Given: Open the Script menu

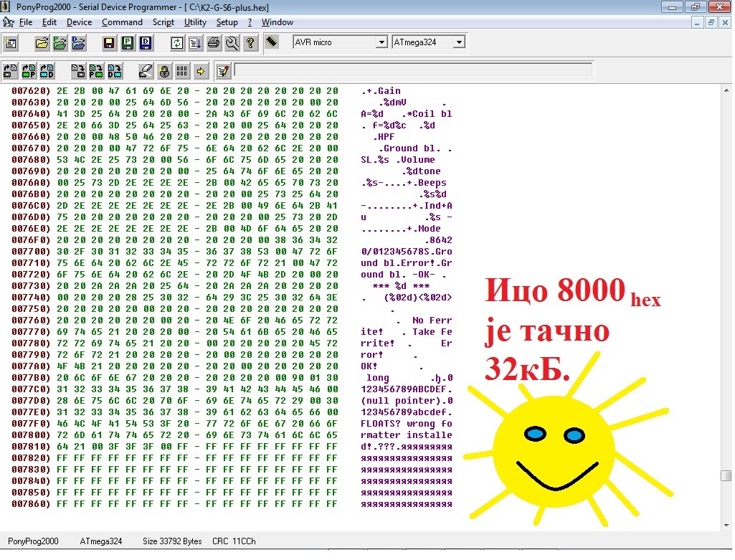Looking at the screenshot, I should click(163, 22).
